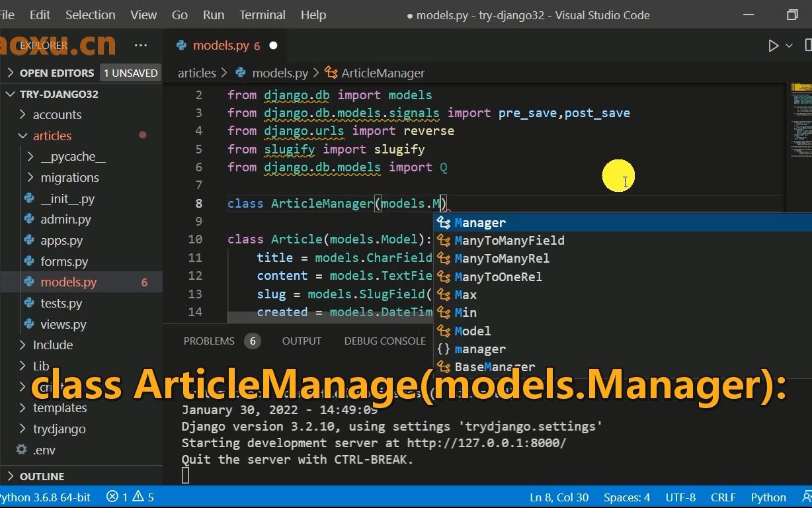Change line ending via CRLF button
This screenshot has width=812, height=508.
point(722,497)
